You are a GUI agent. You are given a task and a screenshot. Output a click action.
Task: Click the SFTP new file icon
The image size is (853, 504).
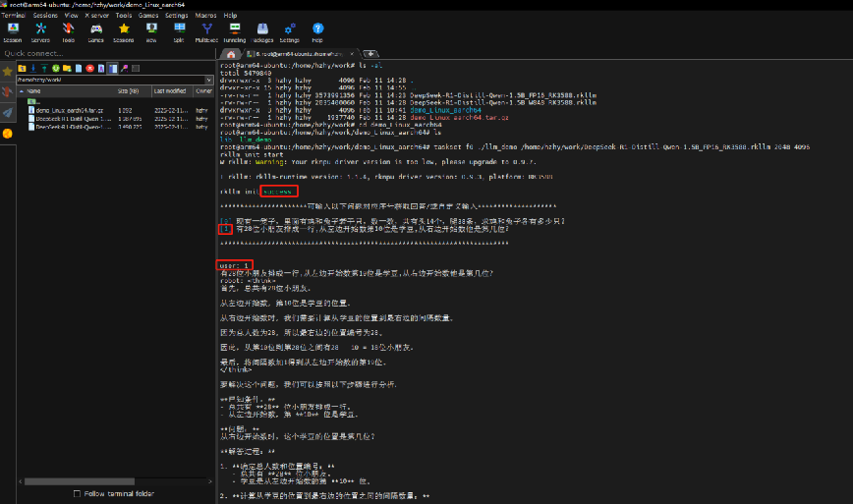pos(79,68)
